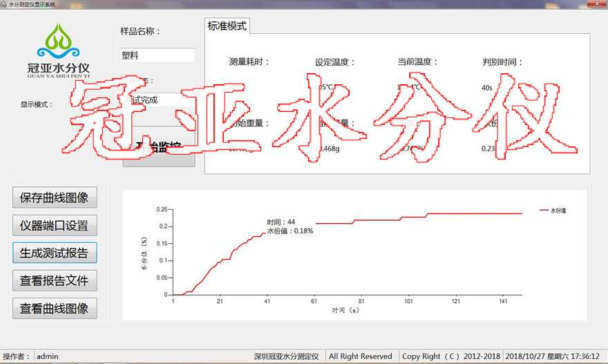Click the 样品名称 input field containing 塑料
The height and width of the screenshot is (364, 608).
[x=158, y=55]
